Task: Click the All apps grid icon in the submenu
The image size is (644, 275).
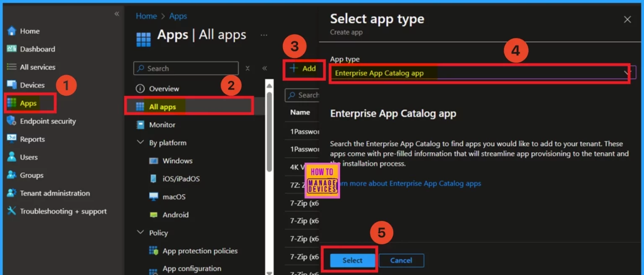Action: tap(140, 107)
